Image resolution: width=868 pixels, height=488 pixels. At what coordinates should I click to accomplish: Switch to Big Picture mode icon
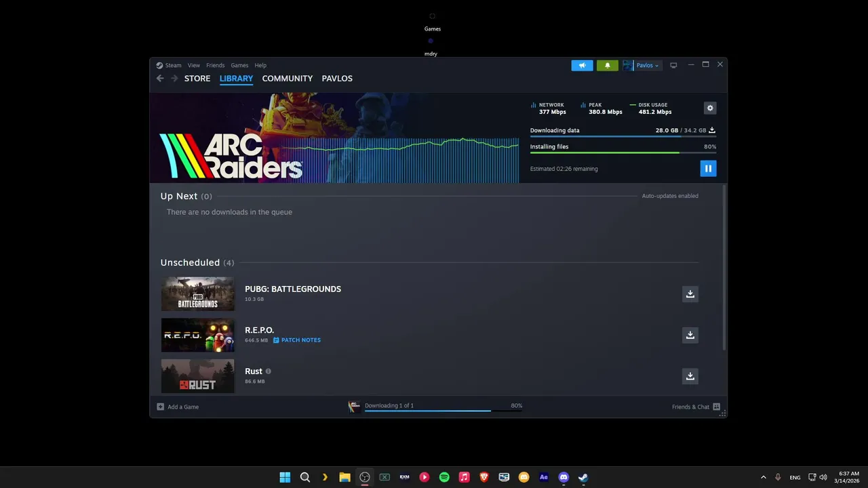click(673, 66)
